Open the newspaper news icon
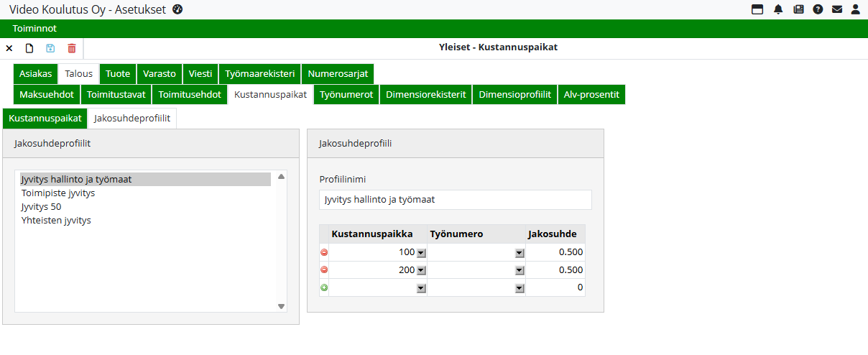The width and height of the screenshot is (868, 355). pyautogui.click(x=798, y=9)
